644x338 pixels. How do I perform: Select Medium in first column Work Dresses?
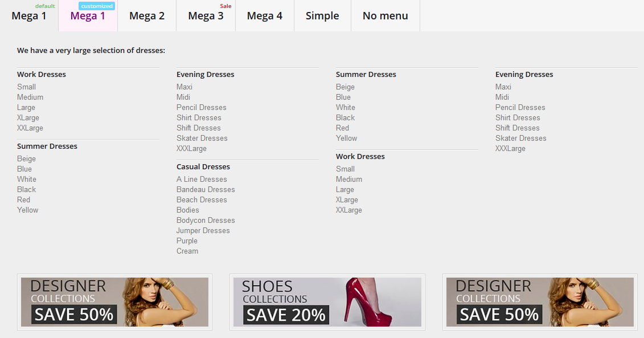coord(30,97)
